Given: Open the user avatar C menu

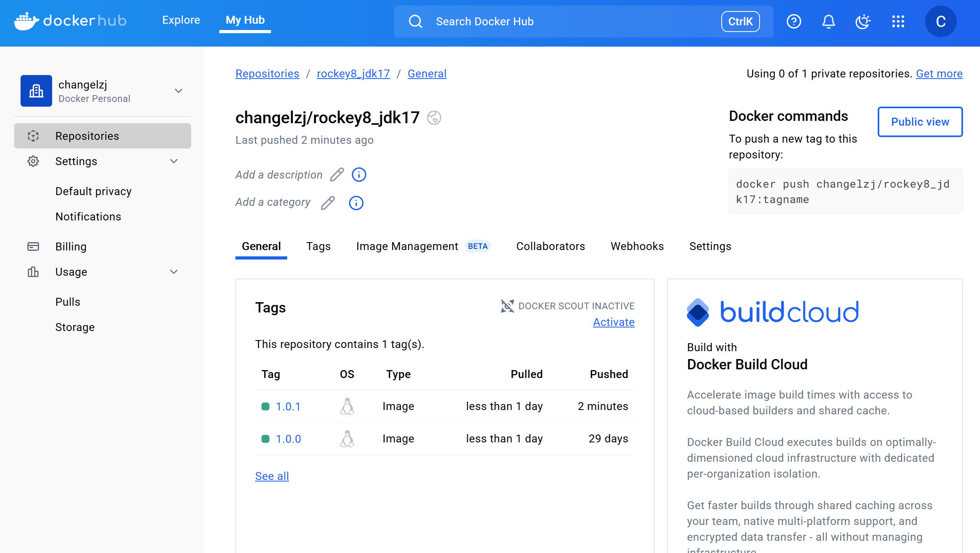Looking at the screenshot, I should pos(940,21).
